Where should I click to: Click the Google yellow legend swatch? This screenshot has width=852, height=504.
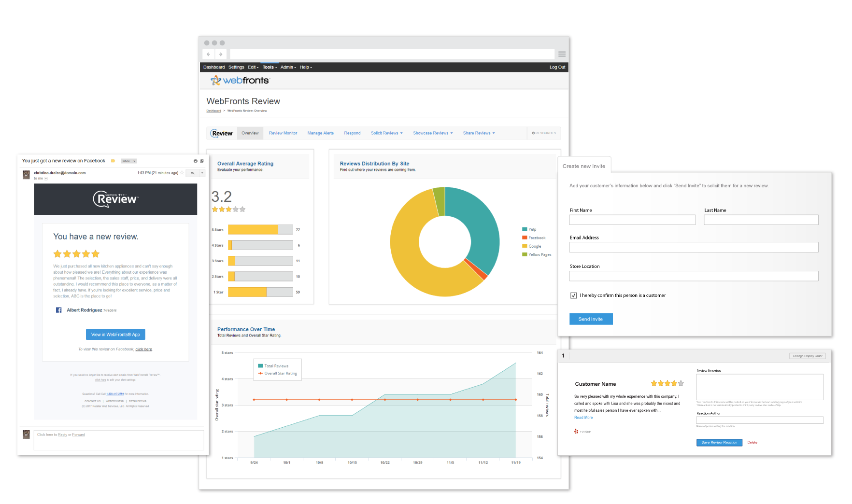pyautogui.click(x=525, y=246)
